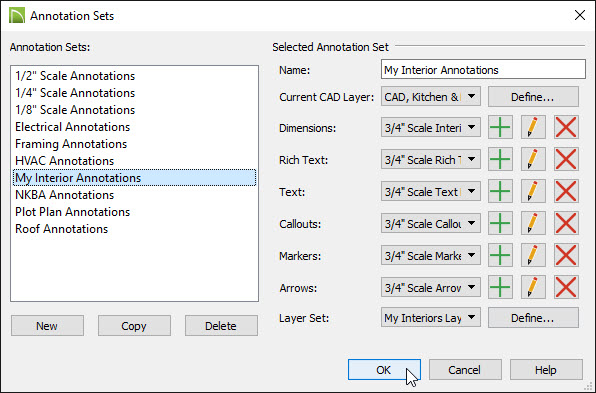Edit the Rich Text default with pencil icon
The width and height of the screenshot is (596, 393).
coord(533,159)
